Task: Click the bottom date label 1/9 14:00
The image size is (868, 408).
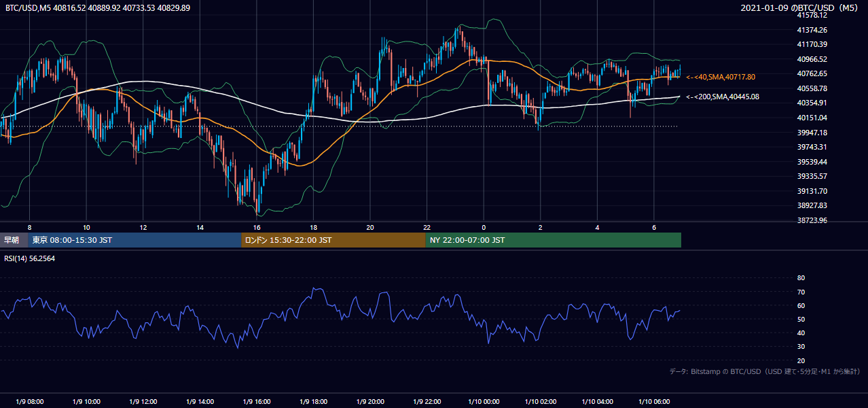Action: click(x=200, y=402)
